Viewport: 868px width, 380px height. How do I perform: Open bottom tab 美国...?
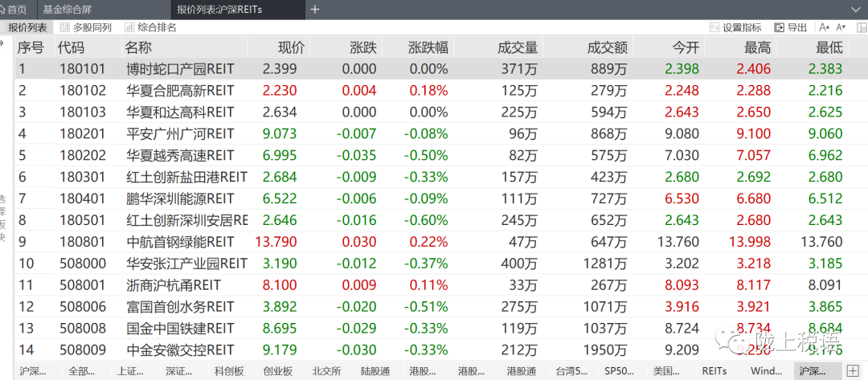[x=666, y=370]
